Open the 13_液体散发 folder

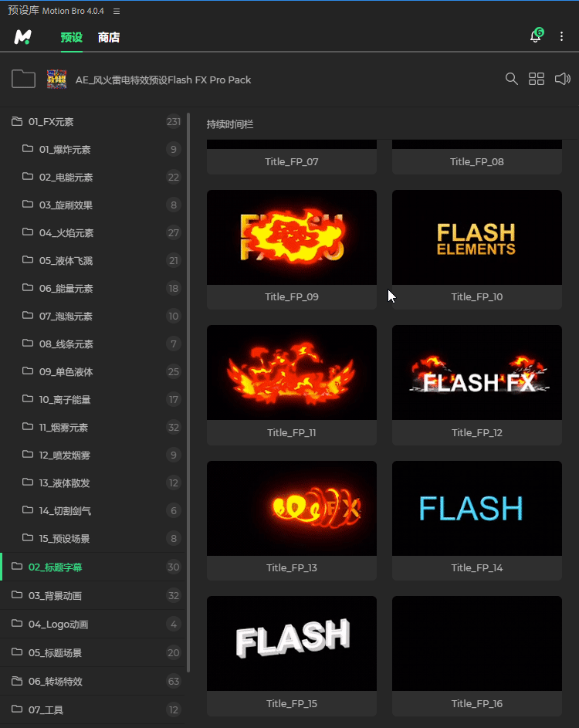pos(93,483)
